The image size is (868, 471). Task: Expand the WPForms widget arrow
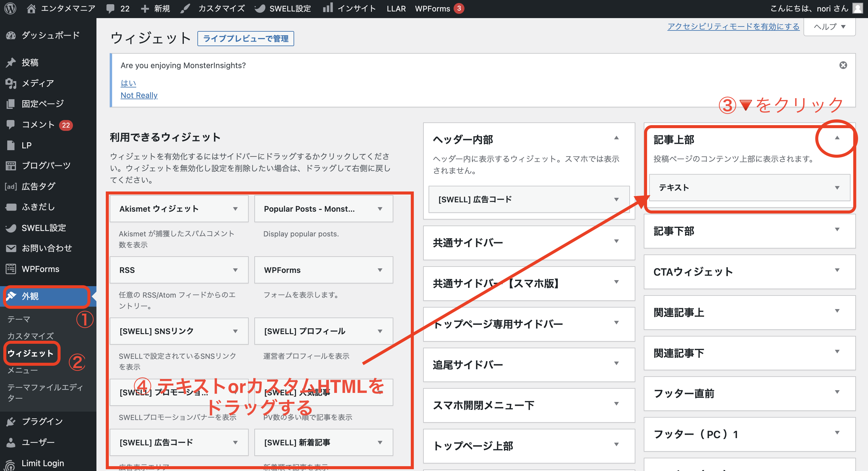coord(380,270)
